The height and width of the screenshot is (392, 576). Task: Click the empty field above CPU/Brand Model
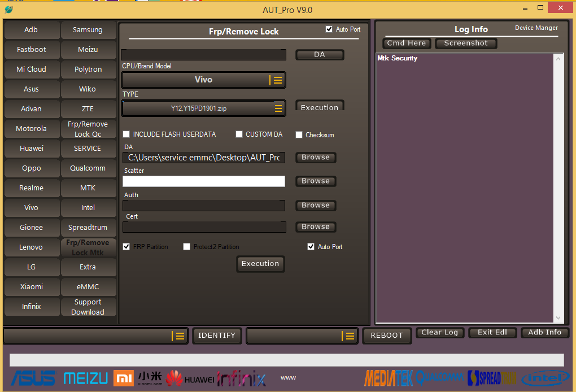[x=203, y=55]
